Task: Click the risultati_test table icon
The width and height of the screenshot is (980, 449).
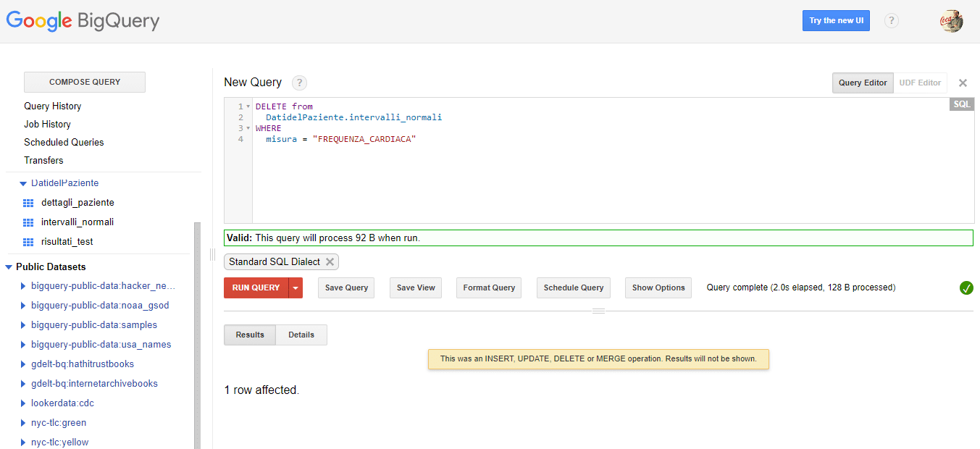Action: [28, 242]
